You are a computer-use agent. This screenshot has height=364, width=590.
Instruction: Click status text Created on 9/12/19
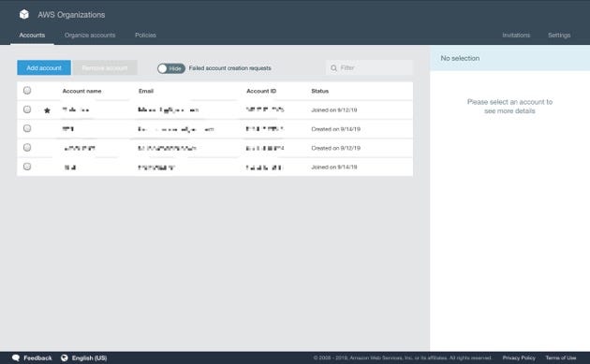[x=335, y=148]
